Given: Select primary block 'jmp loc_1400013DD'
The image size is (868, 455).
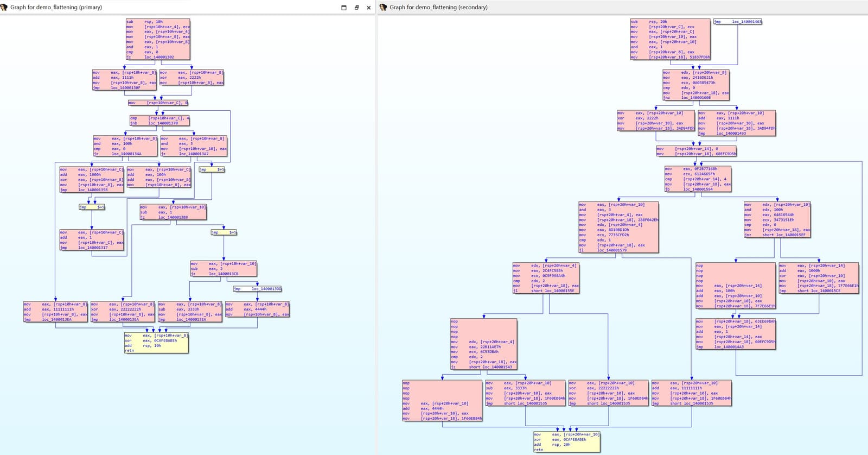Looking at the screenshot, I should click(257, 289).
